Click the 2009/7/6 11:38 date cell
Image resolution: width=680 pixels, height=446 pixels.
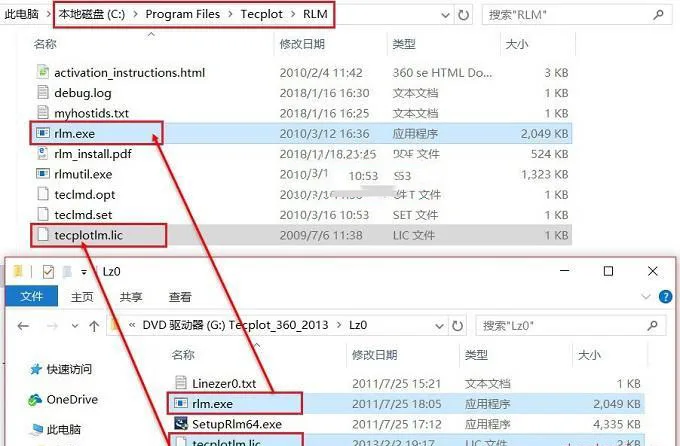point(321,235)
